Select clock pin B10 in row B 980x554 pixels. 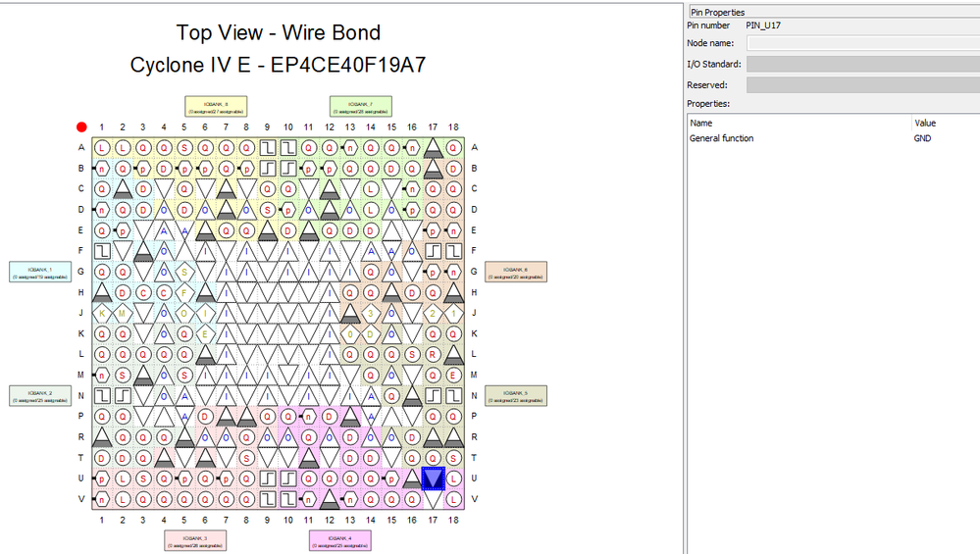click(288, 169)
